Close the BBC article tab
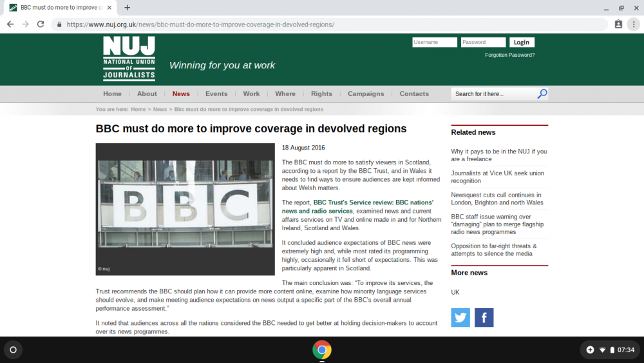This screenshot has height=363, width=644. coord(109,7)
